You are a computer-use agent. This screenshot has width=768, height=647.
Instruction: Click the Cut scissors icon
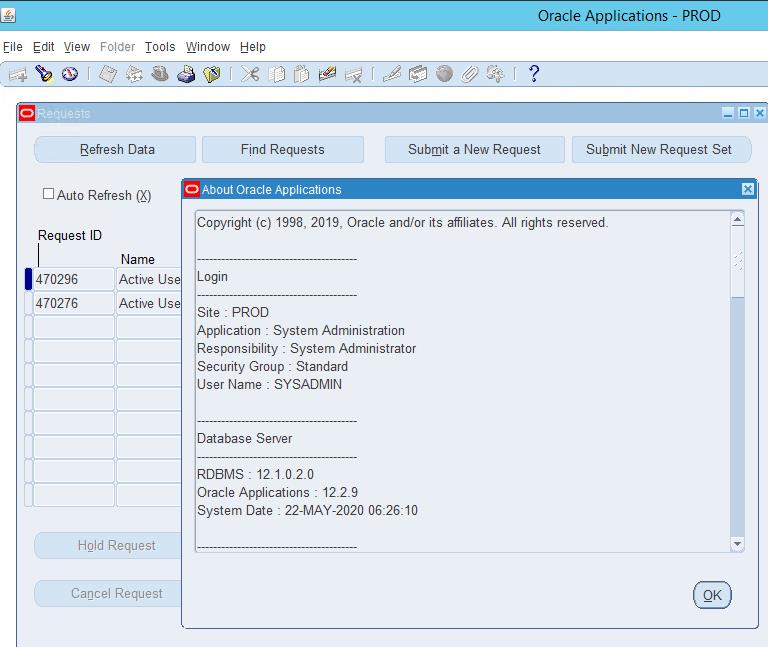tap(250, 74)
